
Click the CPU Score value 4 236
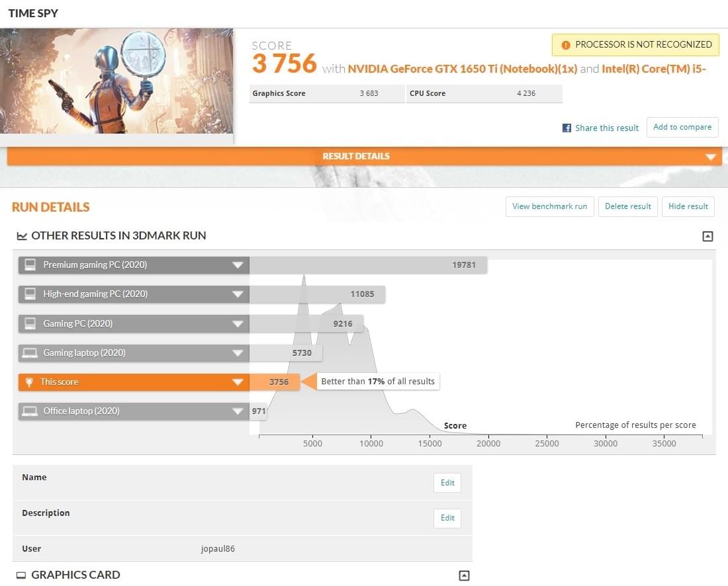pyautogui.click(x=526, y=93)
